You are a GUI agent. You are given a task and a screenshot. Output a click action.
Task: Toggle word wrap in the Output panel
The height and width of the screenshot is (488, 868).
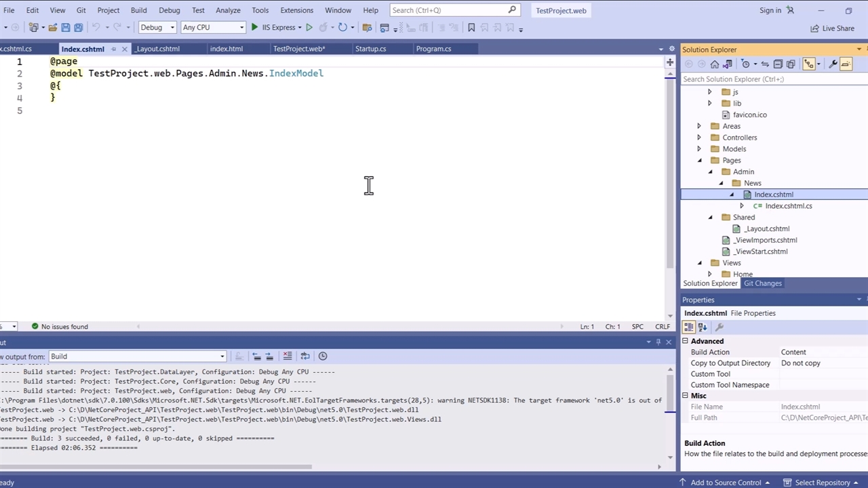coord(305,357)
